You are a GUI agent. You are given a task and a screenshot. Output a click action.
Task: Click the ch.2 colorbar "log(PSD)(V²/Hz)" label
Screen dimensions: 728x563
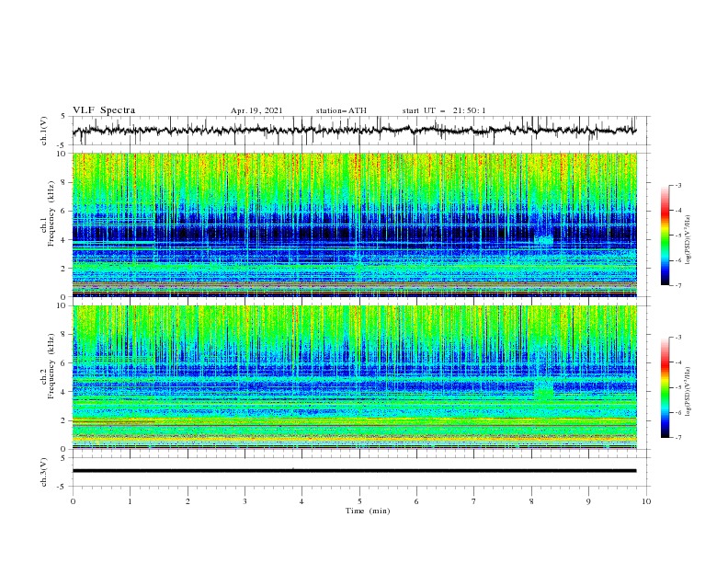click(x=688, y=392)
